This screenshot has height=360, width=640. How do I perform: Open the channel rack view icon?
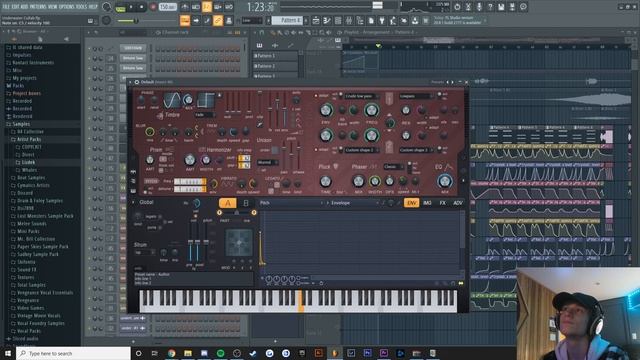[338, 20]
